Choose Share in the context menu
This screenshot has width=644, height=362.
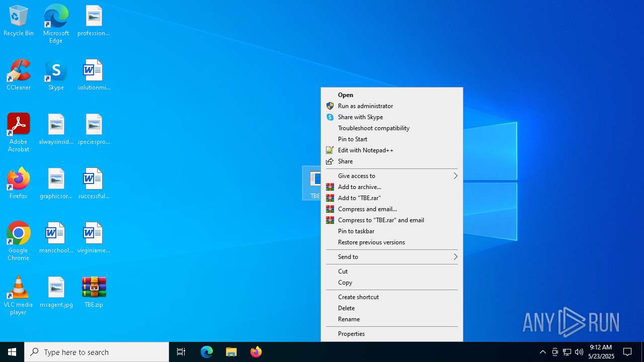click(x=392, y=161)
